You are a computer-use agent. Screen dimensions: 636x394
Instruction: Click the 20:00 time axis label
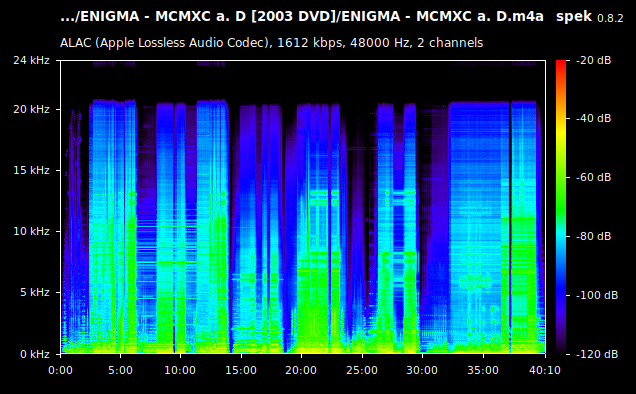301,370
